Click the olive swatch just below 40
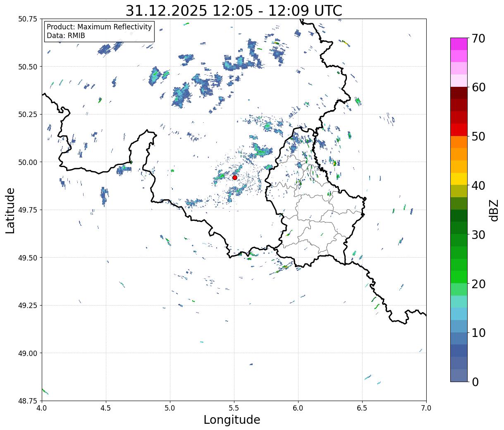504x430 pixels. pyautogui.click(x=459, y=191)
